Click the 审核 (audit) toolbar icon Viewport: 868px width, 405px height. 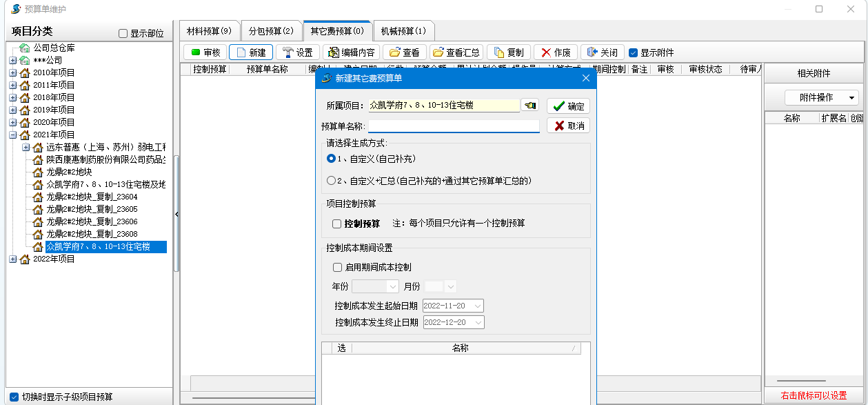tap(195, 52)
